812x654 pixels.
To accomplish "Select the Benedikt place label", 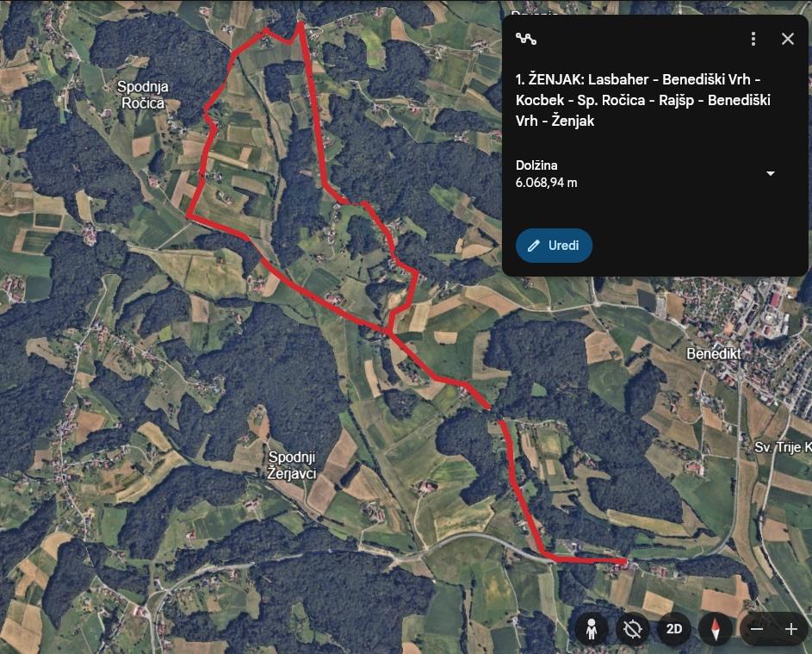I will point(713,354).
